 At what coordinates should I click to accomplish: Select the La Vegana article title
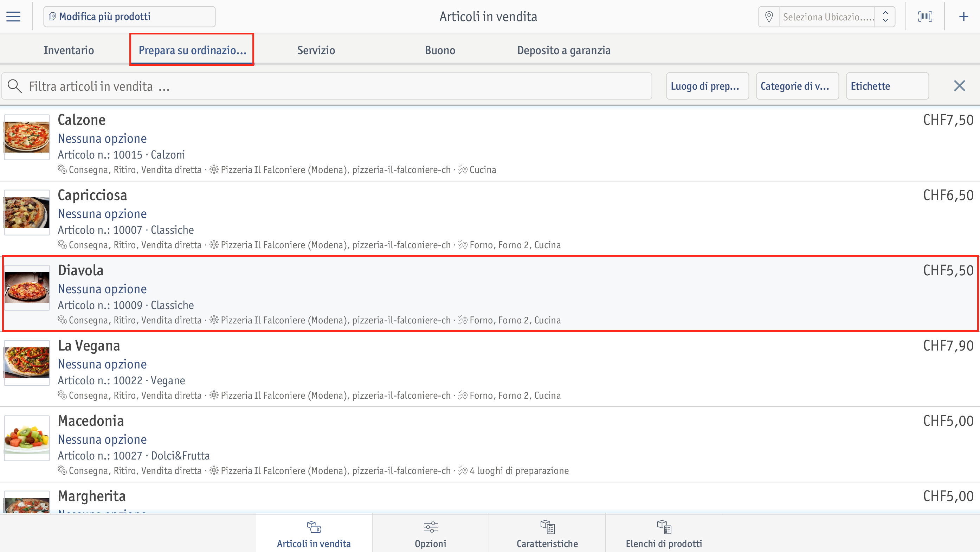coord(89,345)
